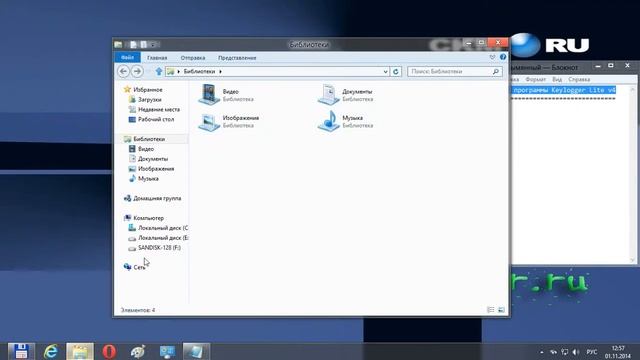The image size is (640, 360).
Task: Click the search magnifier icon
Action: 496,71
